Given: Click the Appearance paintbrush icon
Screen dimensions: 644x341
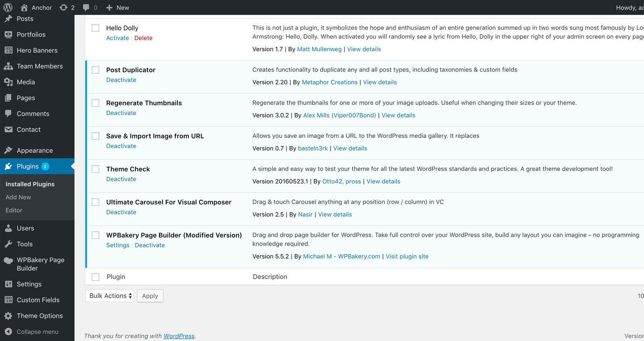Looking at the screenshot, I should tap(8, 150).
